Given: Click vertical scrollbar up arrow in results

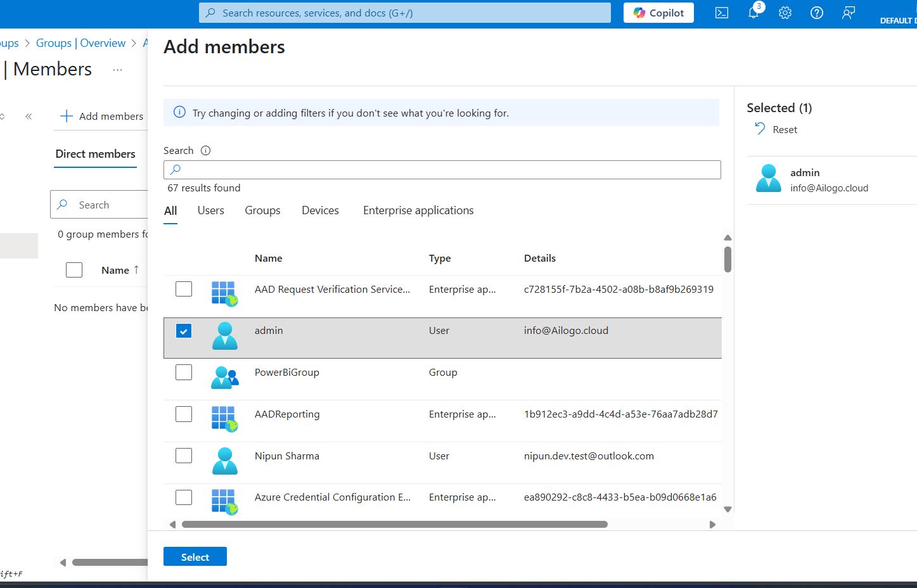Looking at the screenshot, I should click(x=728, y=238).
